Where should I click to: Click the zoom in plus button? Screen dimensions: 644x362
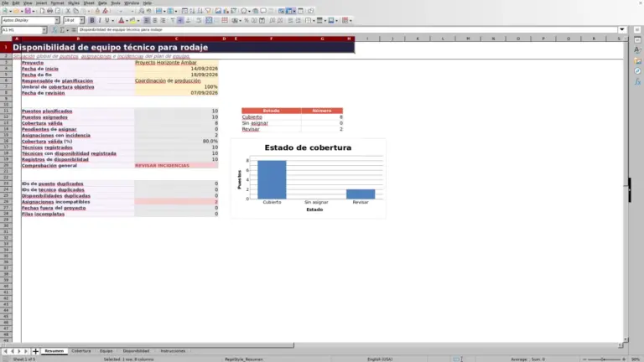point(624,359)
